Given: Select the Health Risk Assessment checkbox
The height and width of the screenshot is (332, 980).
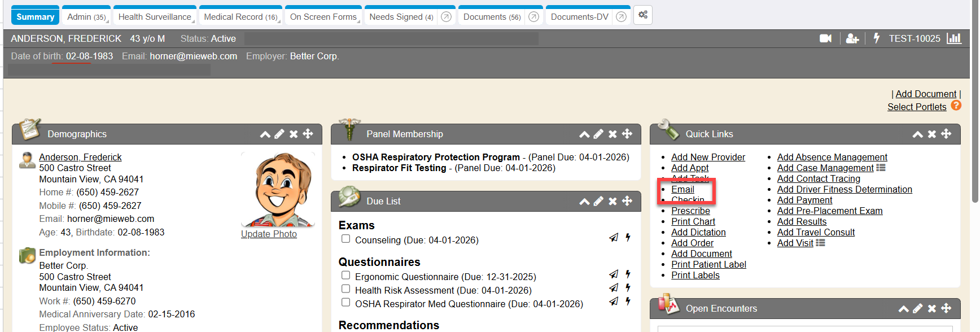Looking at the screenshot, I should 345,289.
